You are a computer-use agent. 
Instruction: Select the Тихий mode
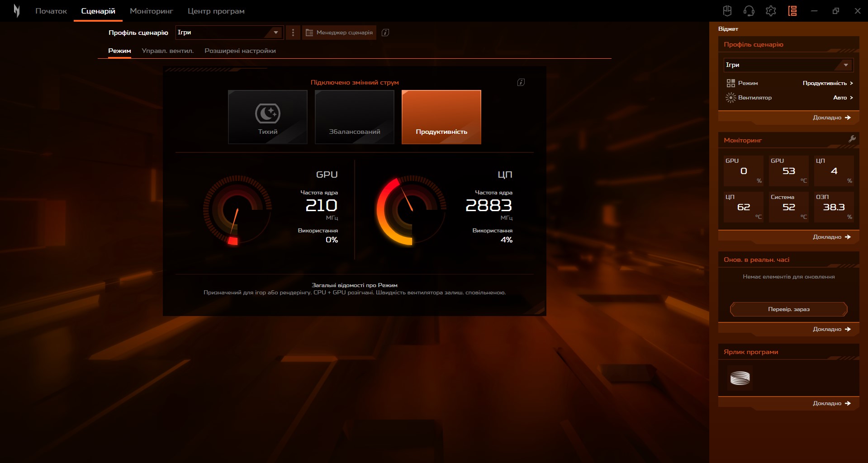coord(268,117)
